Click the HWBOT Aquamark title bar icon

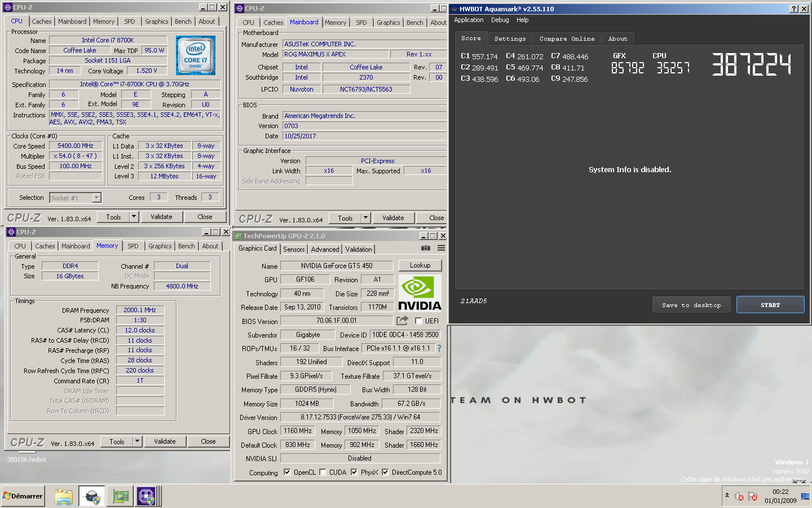click(x=454, y=8)
